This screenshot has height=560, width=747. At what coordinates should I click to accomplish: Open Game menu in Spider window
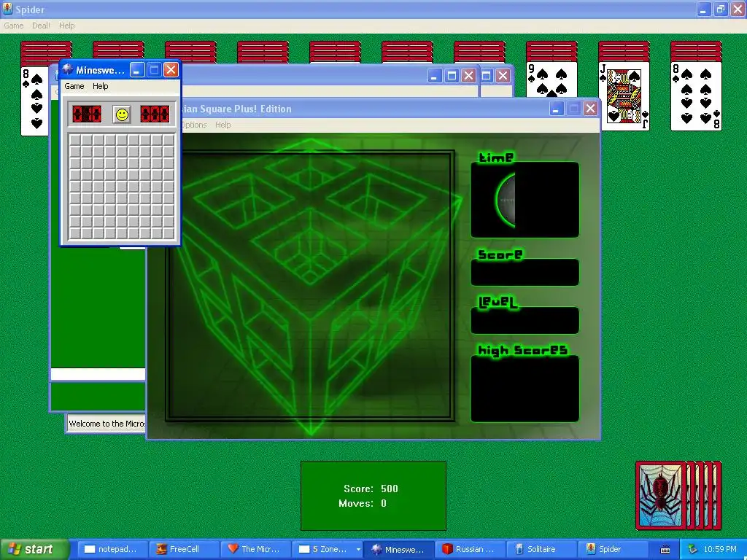pos(13,26)
